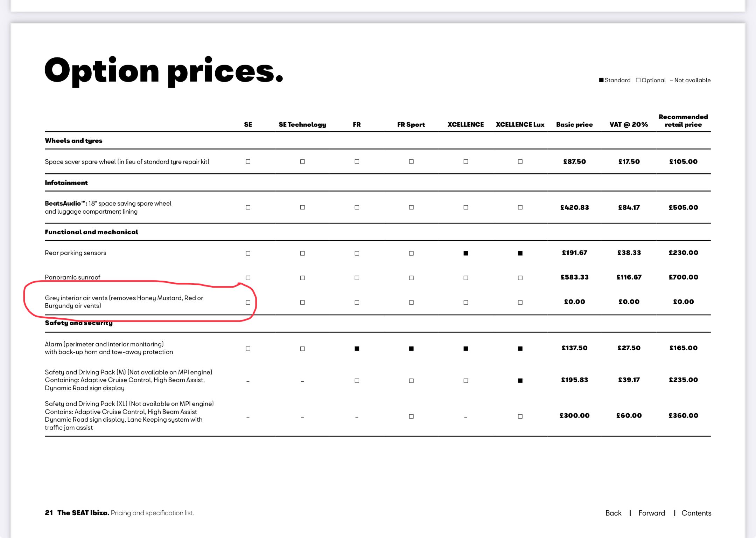This screenshot has height=538, width=756.
Task: Click the Optional legend entry
Action: tap(651, 80)
